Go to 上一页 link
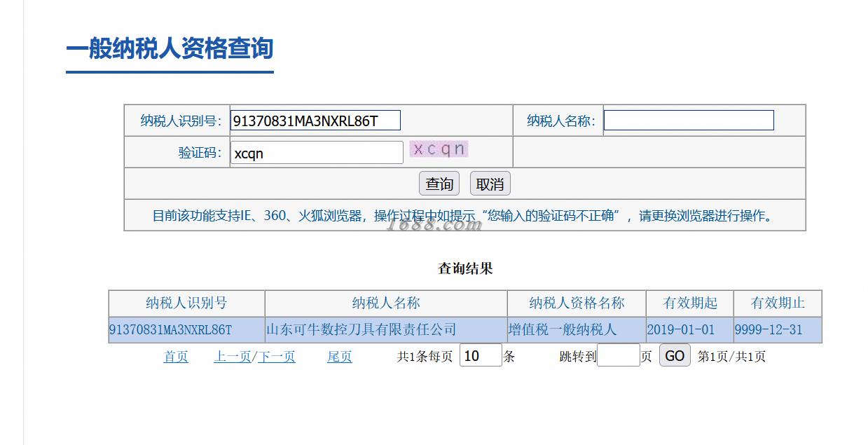The width and height of the screenshot is (868, 445). click(232, 357)
